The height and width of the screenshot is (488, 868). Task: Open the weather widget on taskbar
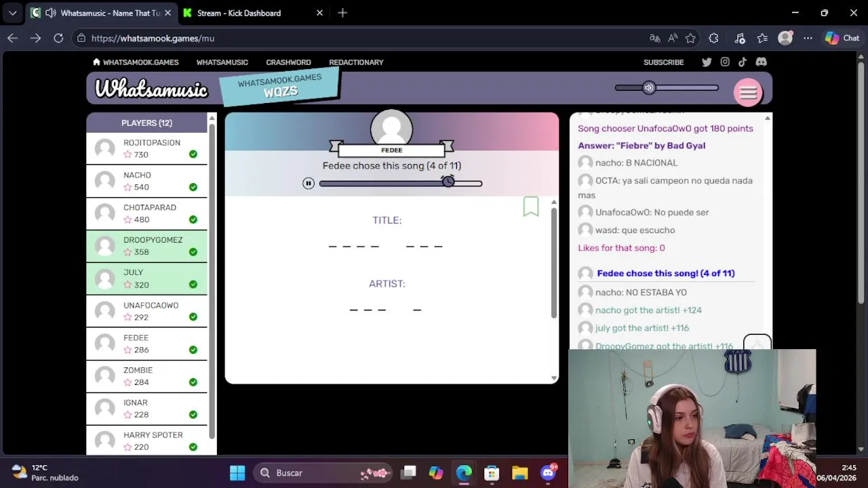pyautogui.click(x=45, y=472)
